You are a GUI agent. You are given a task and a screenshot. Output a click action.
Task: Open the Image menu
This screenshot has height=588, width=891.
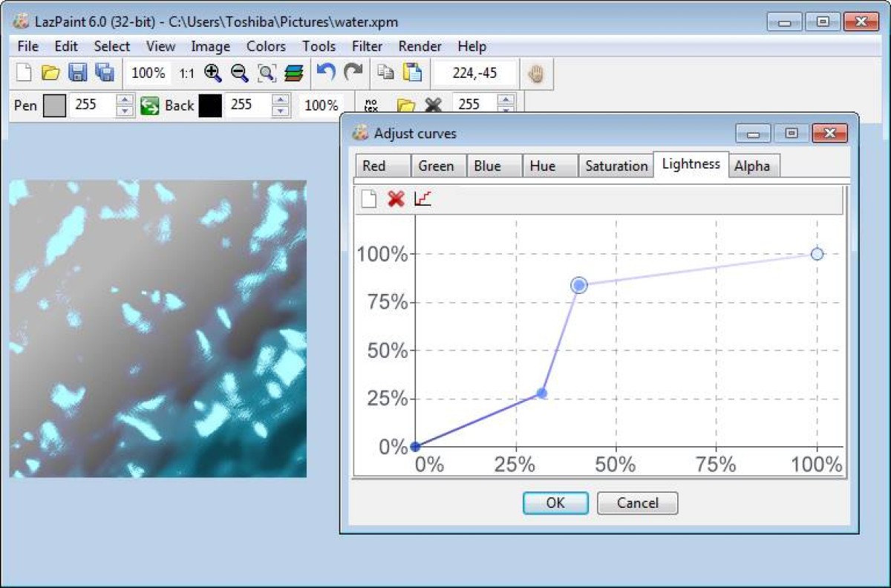211,46
